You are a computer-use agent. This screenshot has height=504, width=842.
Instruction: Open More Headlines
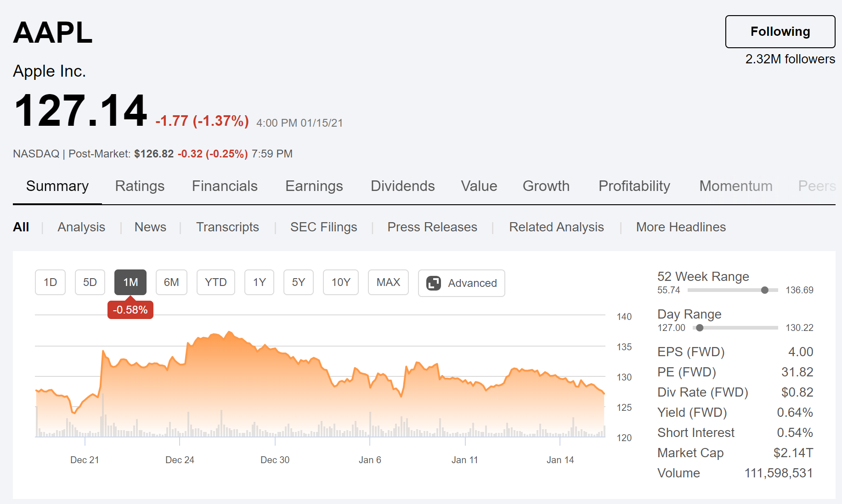click(681, 227)
